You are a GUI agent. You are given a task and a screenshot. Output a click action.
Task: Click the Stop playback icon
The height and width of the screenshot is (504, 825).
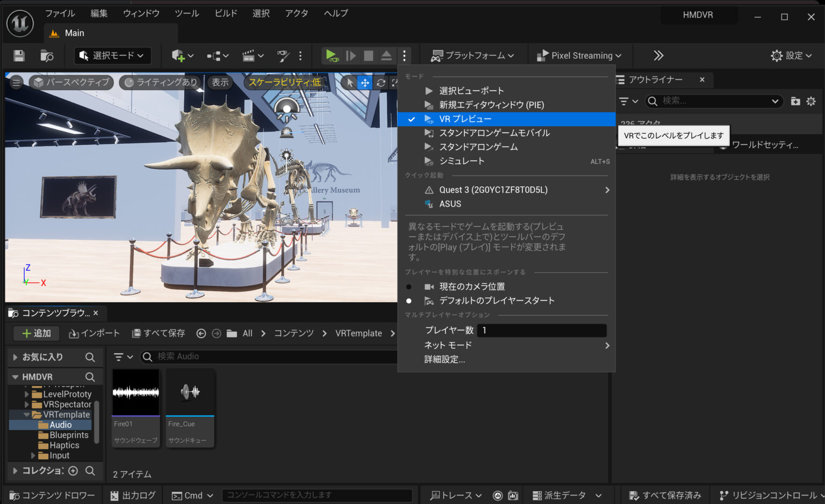368,55
